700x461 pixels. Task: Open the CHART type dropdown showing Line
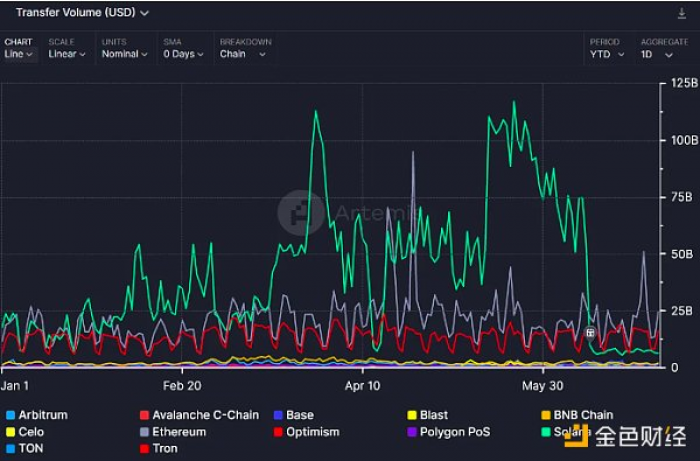(x=18, y=48)
